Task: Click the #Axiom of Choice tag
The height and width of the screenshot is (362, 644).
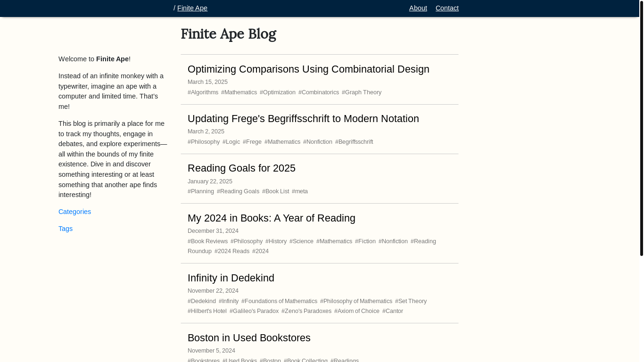Action: click(x=357, y=311)
